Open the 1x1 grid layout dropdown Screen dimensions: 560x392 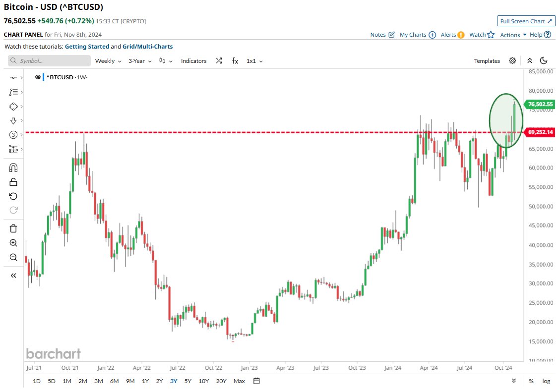[254, 61]
